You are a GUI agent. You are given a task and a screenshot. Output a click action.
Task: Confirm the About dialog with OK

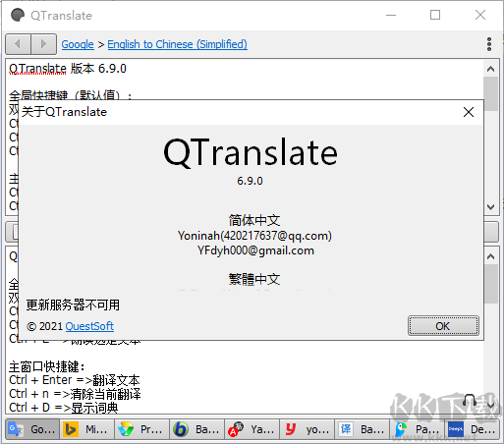(443, 326)
